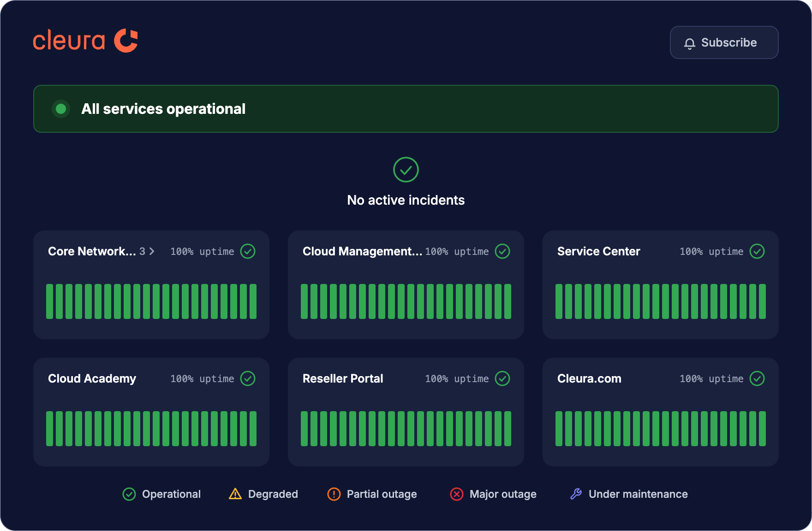Viewport: 812px width, 531px height.
Task: Click the bell icon in Subscribe
Action: [689, 43]
